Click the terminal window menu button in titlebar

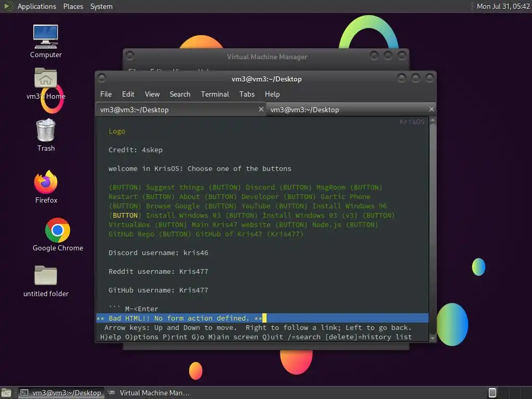pyautogui.click(x=102, y=78)
